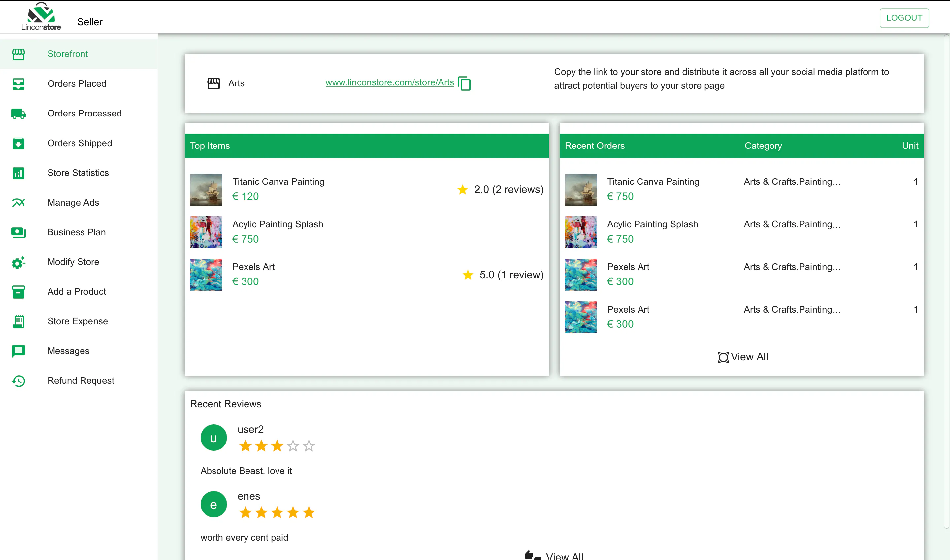Click Pexels Art thumbnail in Top Items
This screenshot has height=560, width=950.
(206, 275)
